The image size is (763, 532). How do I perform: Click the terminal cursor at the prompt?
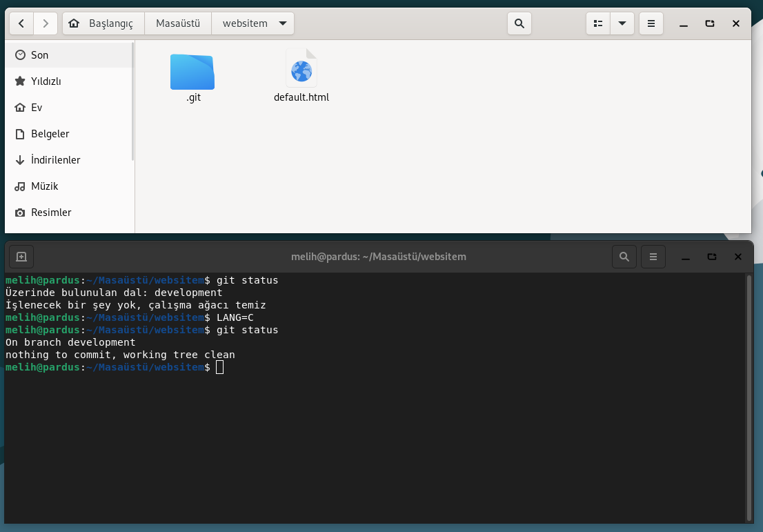pyautogui.click(x=220, y=368)
